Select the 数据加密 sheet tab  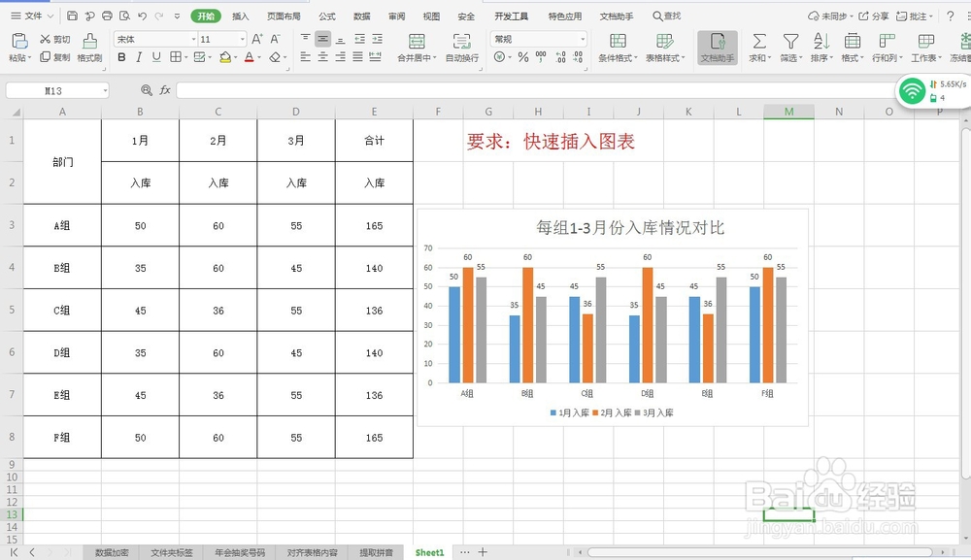112,552
